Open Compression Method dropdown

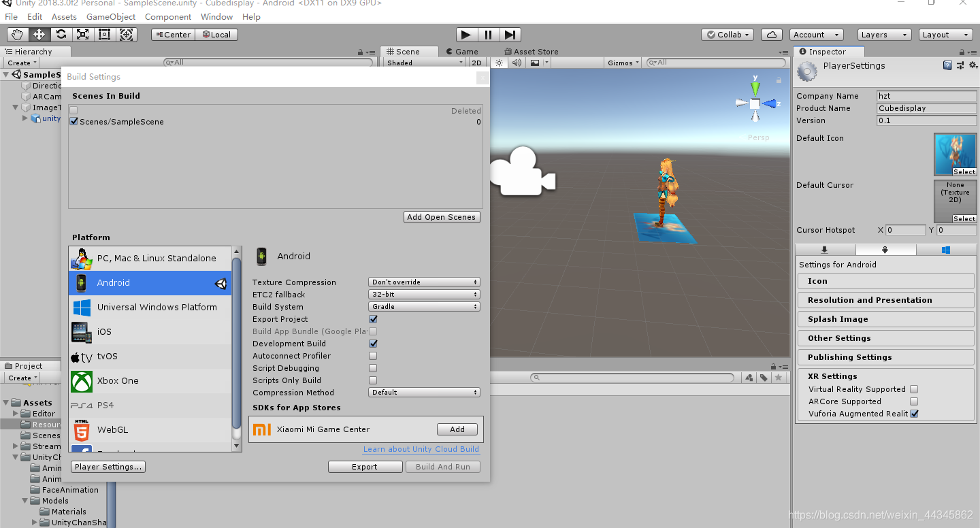pyautogui.click(x=425, y=393)
